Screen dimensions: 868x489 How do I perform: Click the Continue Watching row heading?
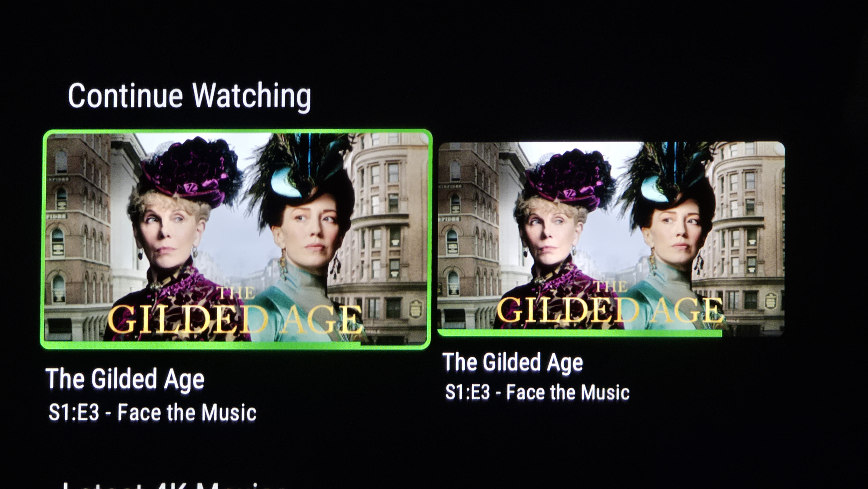(x=189, y=96)
